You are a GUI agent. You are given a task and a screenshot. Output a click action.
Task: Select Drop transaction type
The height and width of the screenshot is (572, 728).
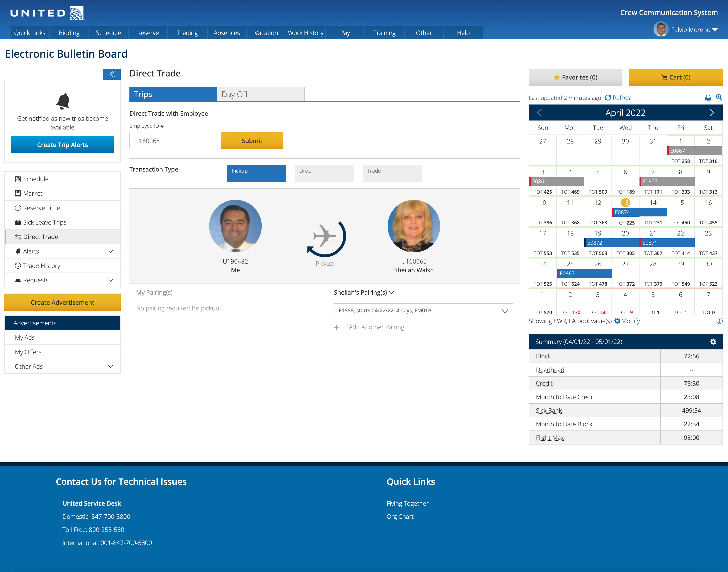point(324,173)
